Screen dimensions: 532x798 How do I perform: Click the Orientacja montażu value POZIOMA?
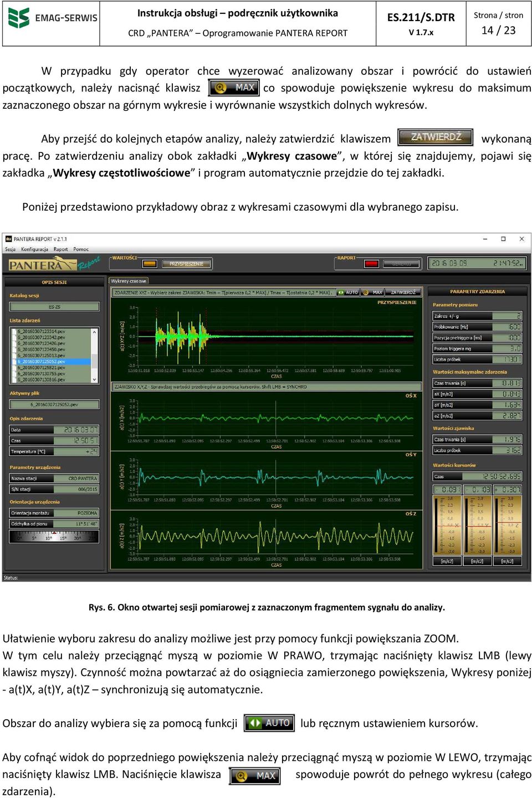coord(76,514)
